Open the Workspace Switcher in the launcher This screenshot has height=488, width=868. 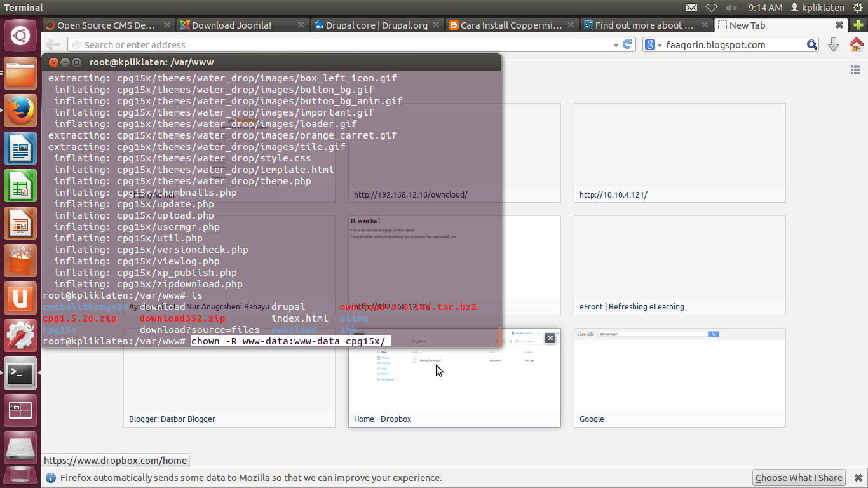click(20, 410)
